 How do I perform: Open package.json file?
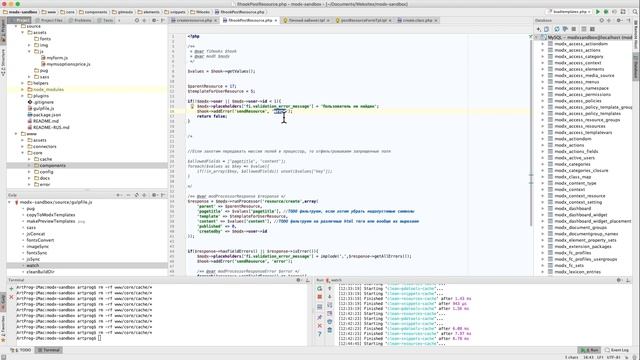pyautogui.click(x=44, y=115)
